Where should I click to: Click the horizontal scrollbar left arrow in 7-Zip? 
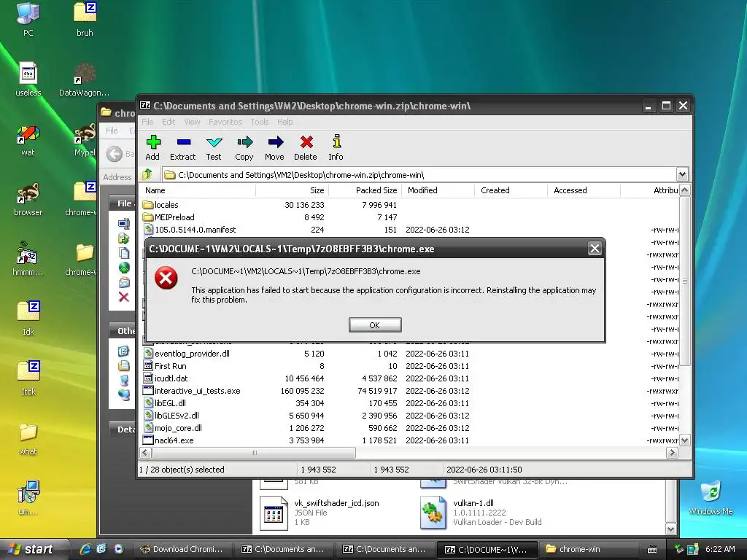[x=146, y=452]
